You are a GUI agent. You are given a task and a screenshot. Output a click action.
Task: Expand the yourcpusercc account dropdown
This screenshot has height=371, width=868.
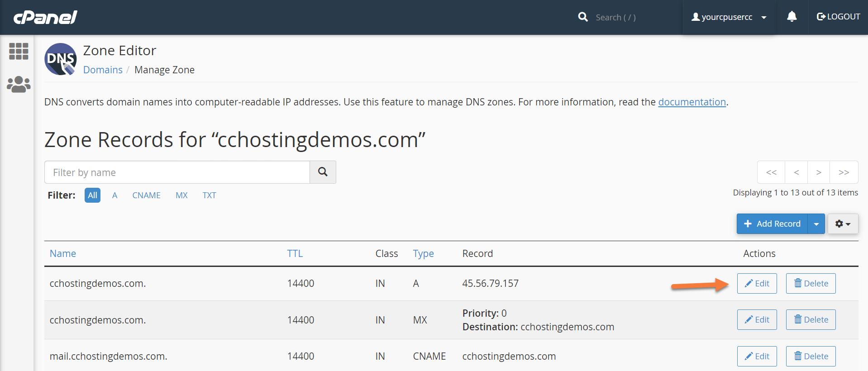pyautogui.click(x=729, y=17)
